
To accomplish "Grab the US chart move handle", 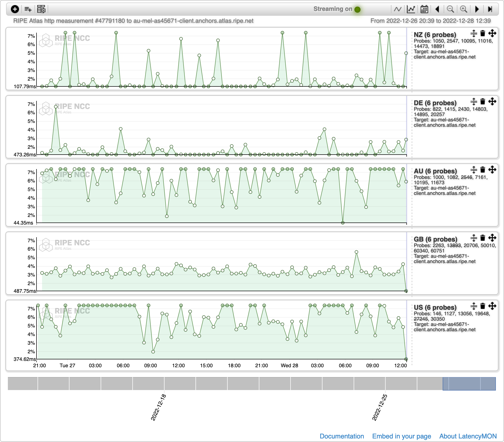I will 492,306.
